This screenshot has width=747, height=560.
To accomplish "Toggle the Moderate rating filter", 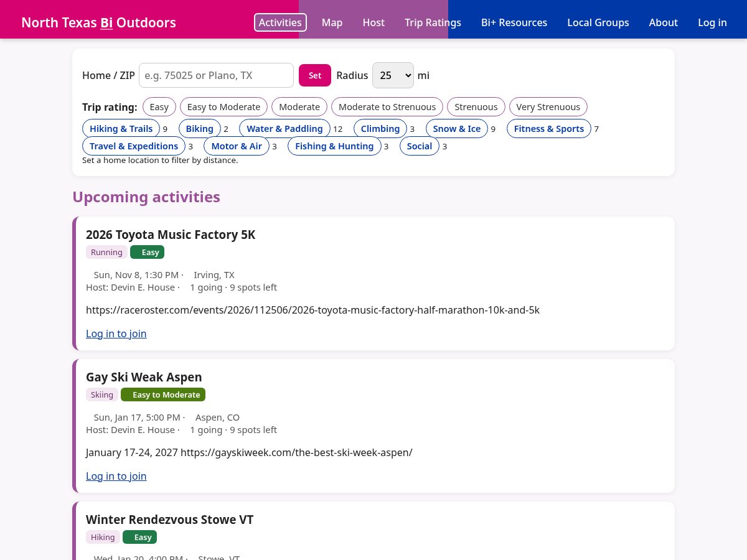I will [x=299, y=107].
